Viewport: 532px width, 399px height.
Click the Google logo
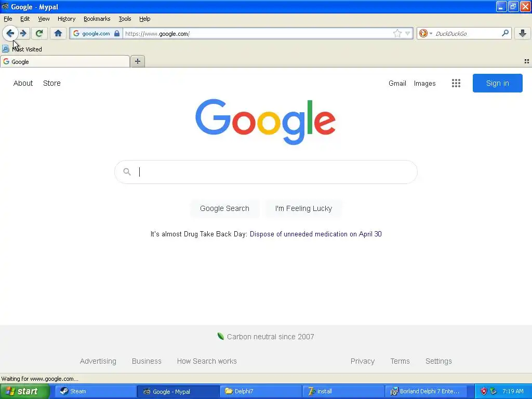(265, 122)
